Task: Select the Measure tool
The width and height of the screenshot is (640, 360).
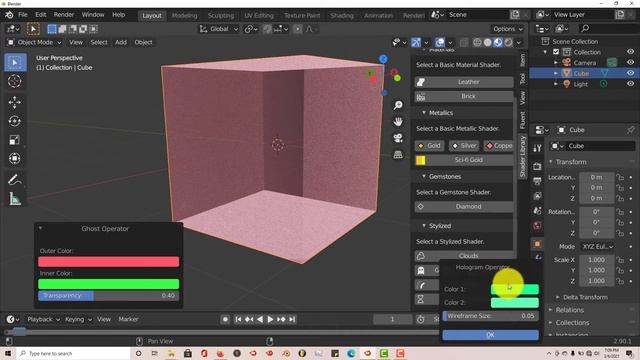Action: point(15,199)
